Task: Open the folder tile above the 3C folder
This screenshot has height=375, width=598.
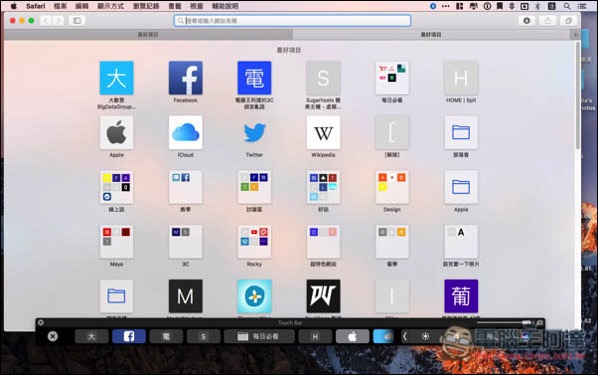Action: [x=185, y=187]
